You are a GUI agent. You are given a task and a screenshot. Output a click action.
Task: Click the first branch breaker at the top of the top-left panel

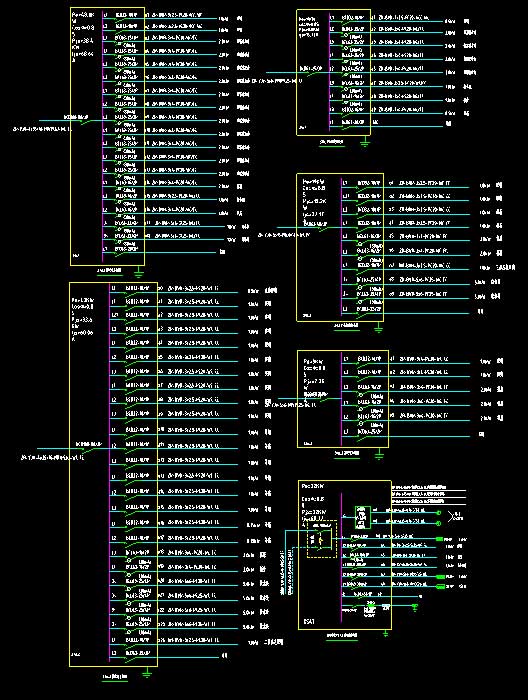(126, 17)
